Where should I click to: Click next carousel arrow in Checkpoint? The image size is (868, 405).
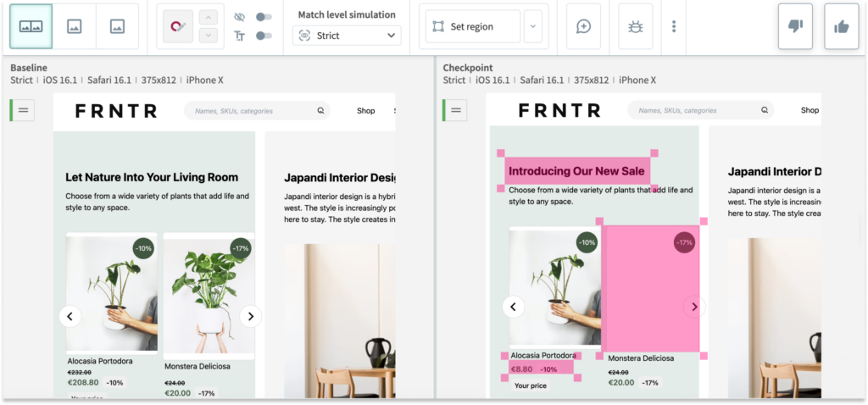pyautogui.click(x=694, y=307)
